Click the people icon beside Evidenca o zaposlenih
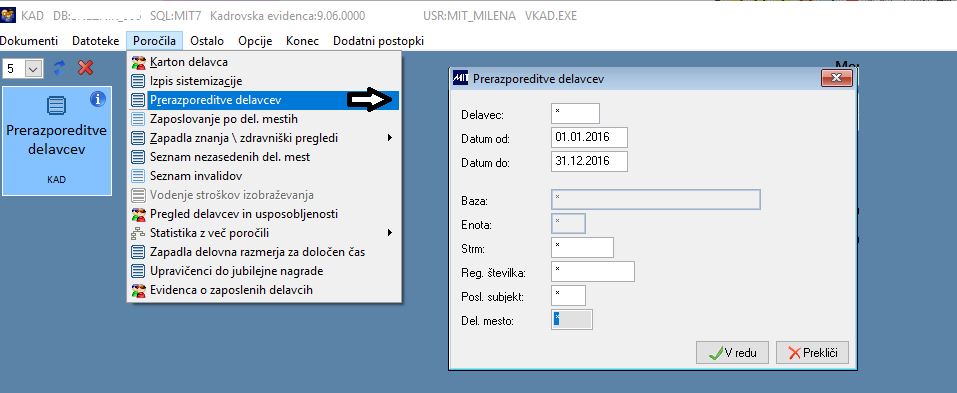The height and width of the screenshot is (393, 957). 139,290
